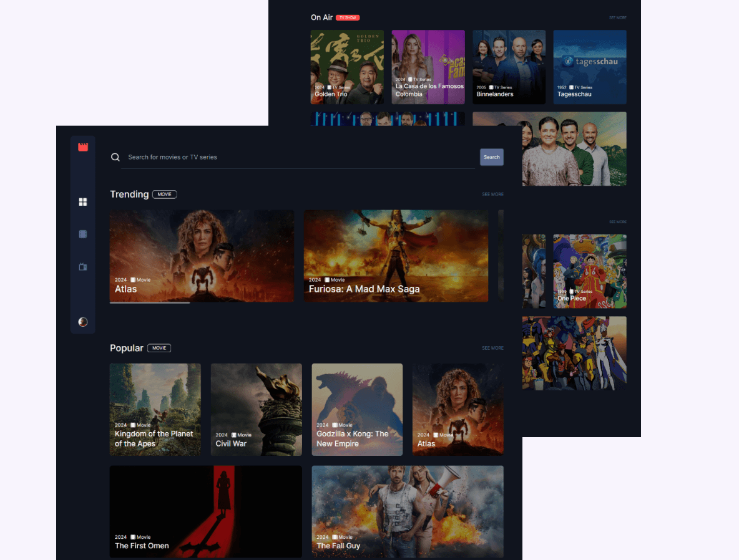Click See More above One Piece row
739x560 pixels.
tap(617, 222)
